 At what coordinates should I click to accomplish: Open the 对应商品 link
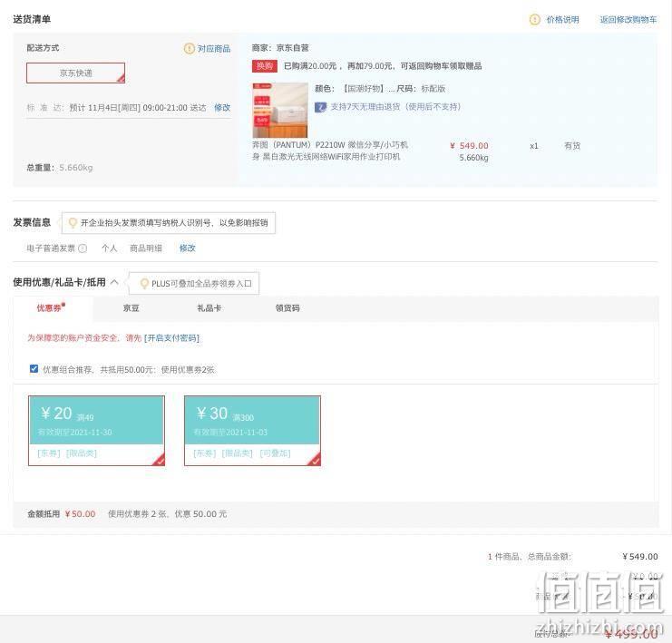(214, 48)
